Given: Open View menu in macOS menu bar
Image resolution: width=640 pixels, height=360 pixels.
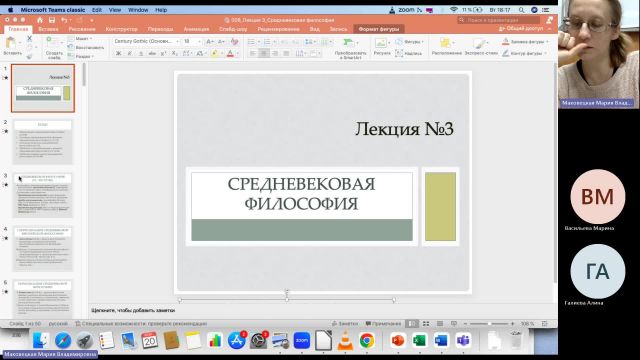Looking at the screenshot, I should [x=115, y=10].
